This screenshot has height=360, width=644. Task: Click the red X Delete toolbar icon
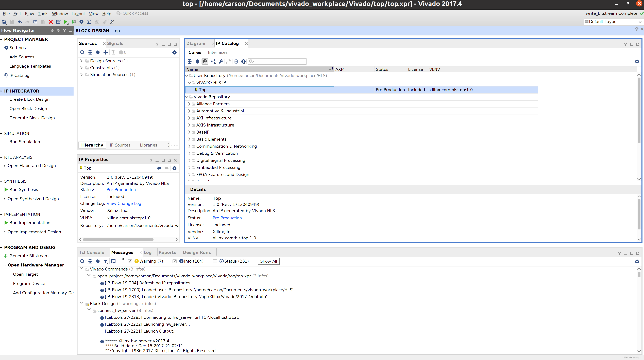pos(51,22)
